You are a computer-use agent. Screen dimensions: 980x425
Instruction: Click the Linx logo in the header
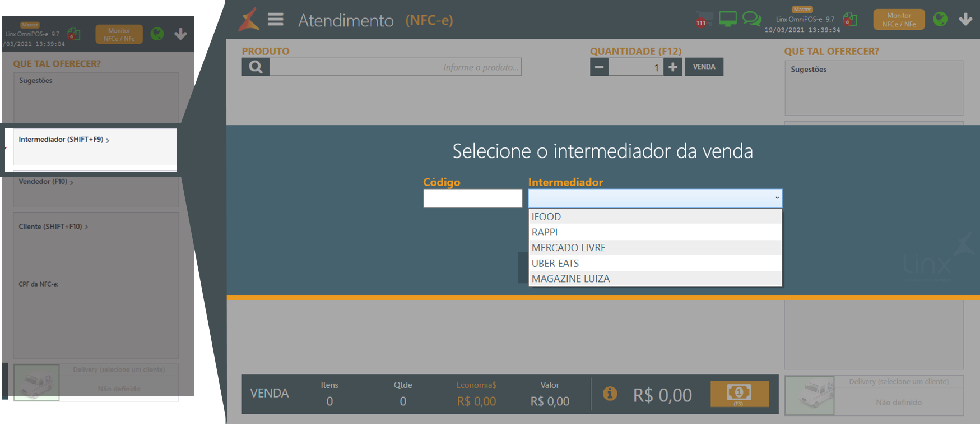(249, 20)
